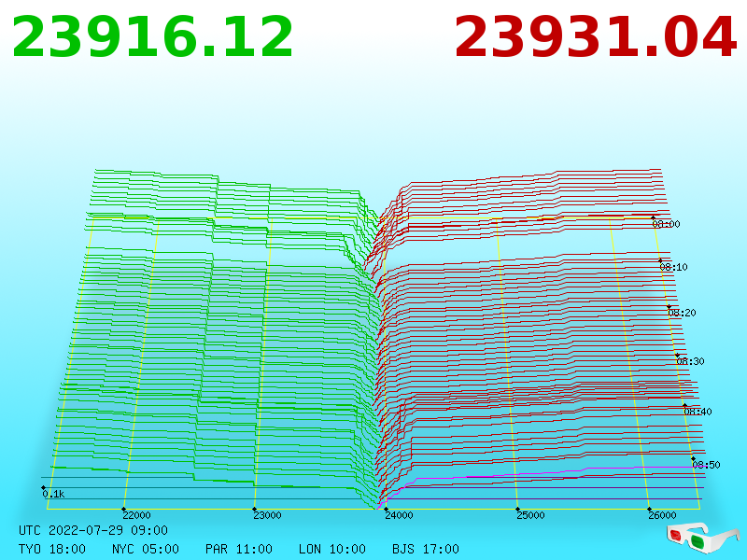Click the 24000 price axis label
Screen dimensions: 747x560
pos(400,515)
